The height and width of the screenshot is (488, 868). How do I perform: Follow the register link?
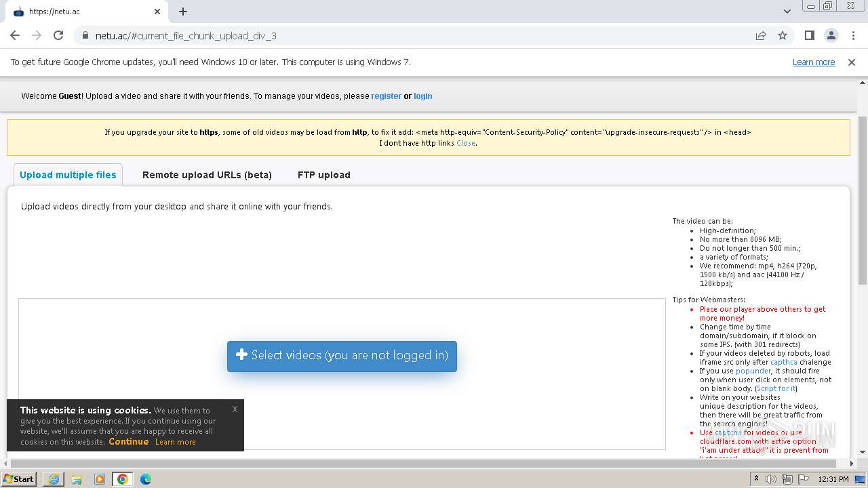pyautogui.click(x=386, y=96)
